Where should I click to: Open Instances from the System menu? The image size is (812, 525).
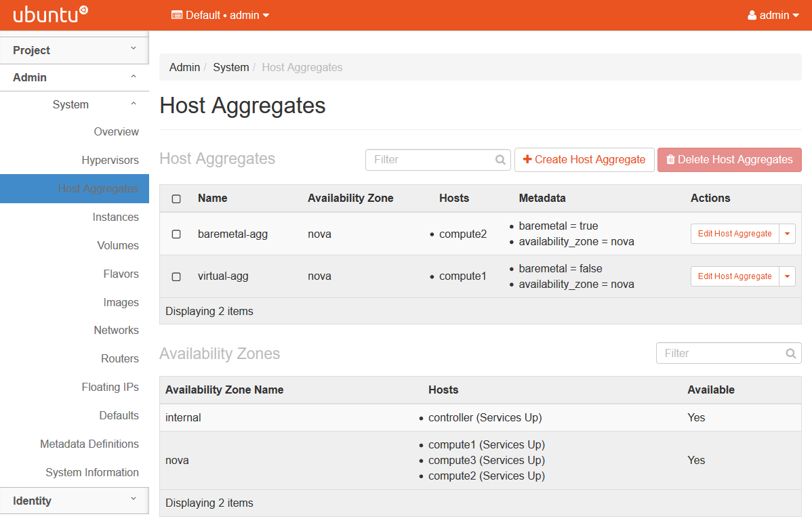point(116,217)
